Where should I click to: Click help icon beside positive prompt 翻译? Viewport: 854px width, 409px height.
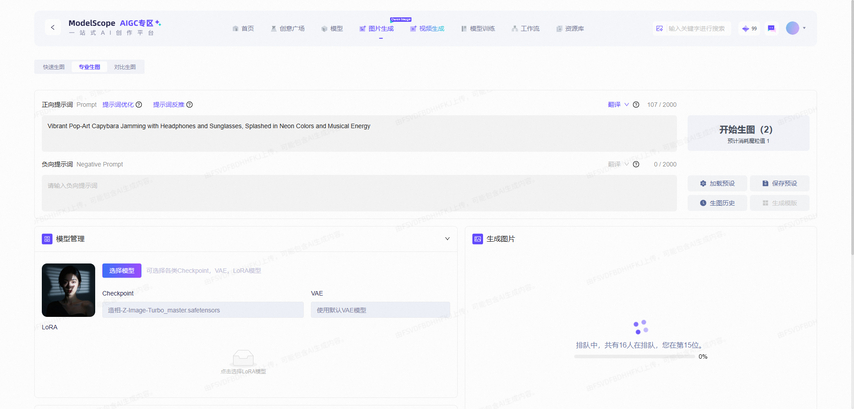(x=636, y=105)
